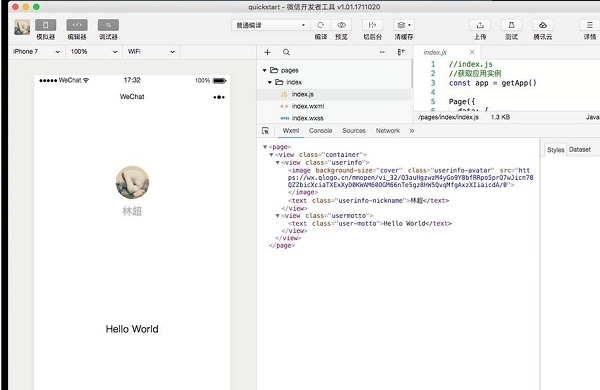Switch to the Console tab

click(320, 131)
